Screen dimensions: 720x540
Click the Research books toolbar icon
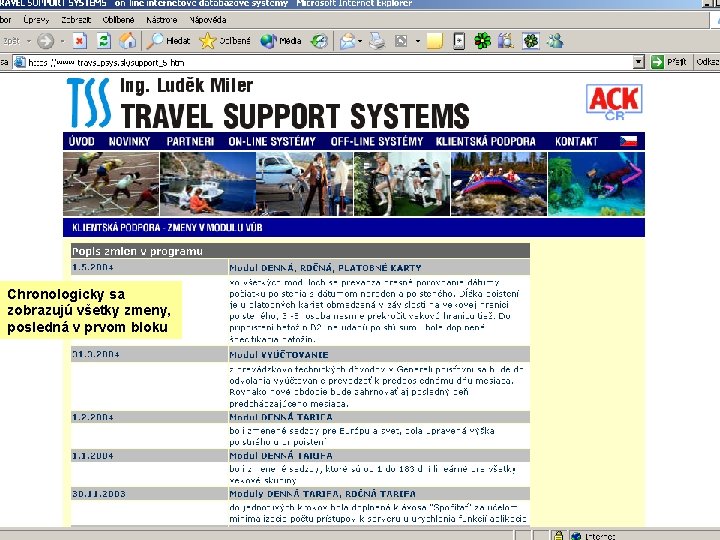pyautogui.click(x=506, y=41)
